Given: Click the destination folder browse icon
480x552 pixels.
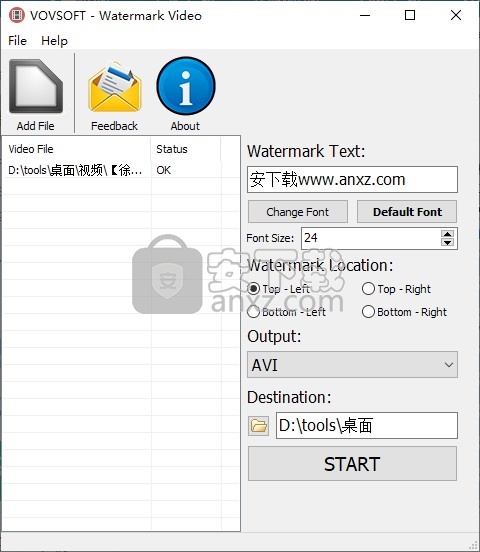Looking at the screenshot, I should [258, 426].
